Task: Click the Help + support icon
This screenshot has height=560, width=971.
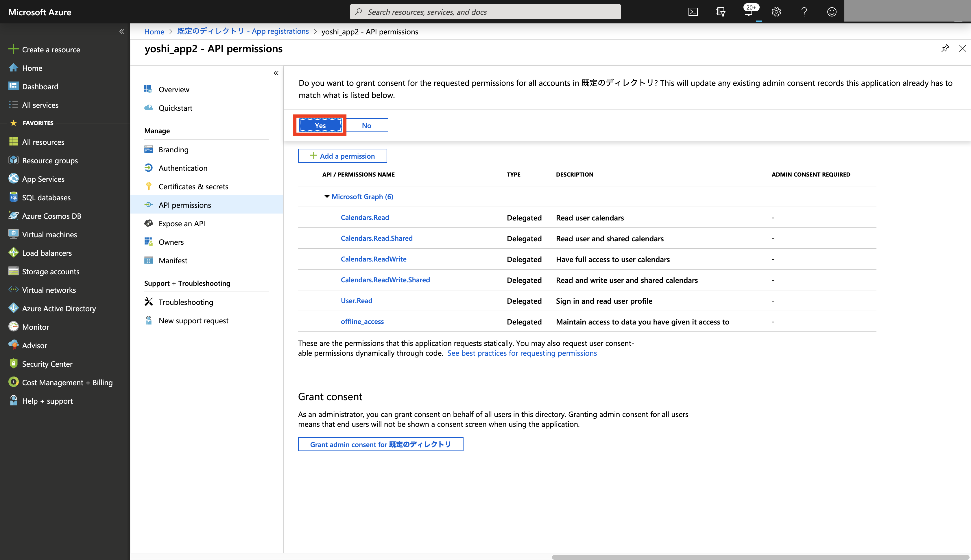Action: click(x=14, y=400)
